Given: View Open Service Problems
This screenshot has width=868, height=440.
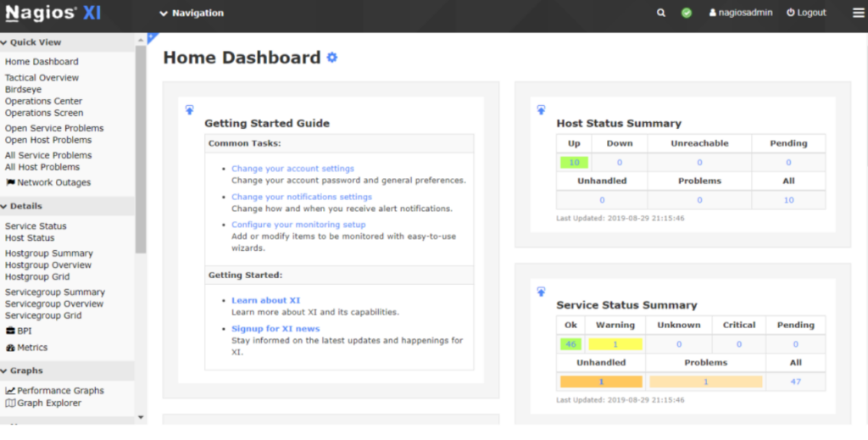Looking at the screenshot, I should 54,128.
